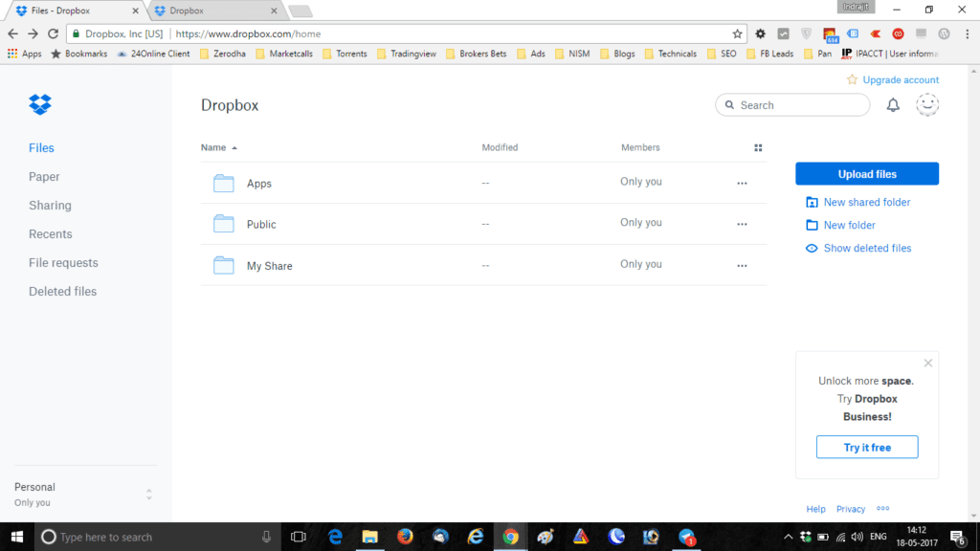Open the Dropbox logo home icon
Screen dimensions: 980x551
point(39,104)
